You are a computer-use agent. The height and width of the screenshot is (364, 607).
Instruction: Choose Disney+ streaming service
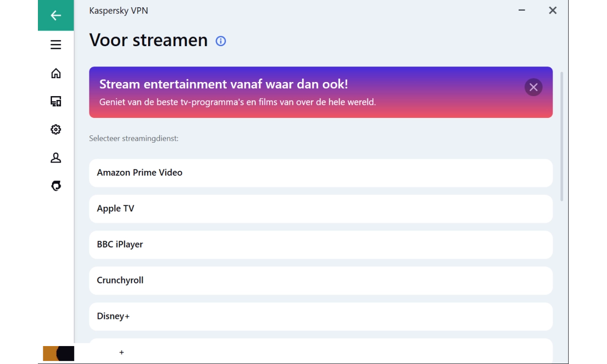[x=320, y=316]
